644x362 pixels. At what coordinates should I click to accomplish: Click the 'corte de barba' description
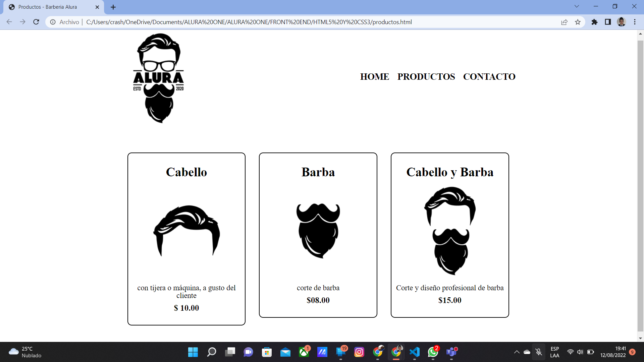tap(318, 288)
